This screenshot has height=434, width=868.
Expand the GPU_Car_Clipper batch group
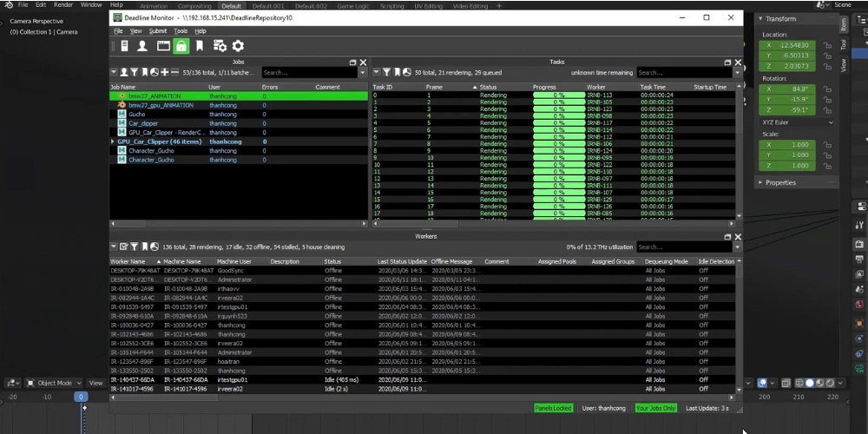[x=113, y=141]
